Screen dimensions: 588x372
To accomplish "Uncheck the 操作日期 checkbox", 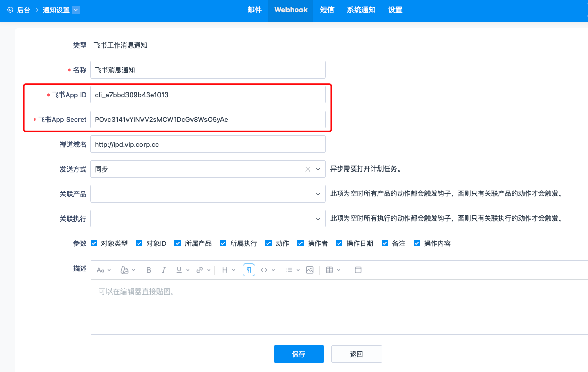I will 339,244.
